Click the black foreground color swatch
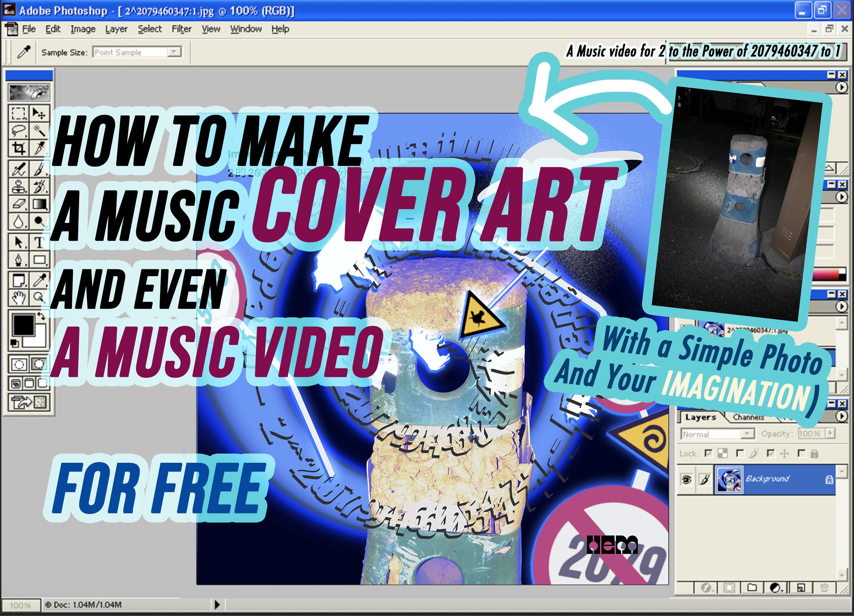The width and height of the screenshot is (854, 616). (23, 325)
